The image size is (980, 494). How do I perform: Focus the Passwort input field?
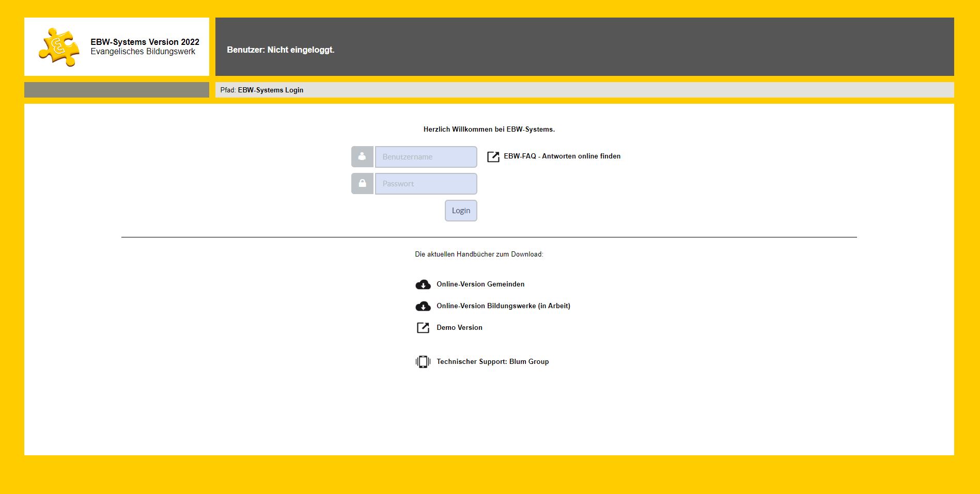tap(426, 184)
